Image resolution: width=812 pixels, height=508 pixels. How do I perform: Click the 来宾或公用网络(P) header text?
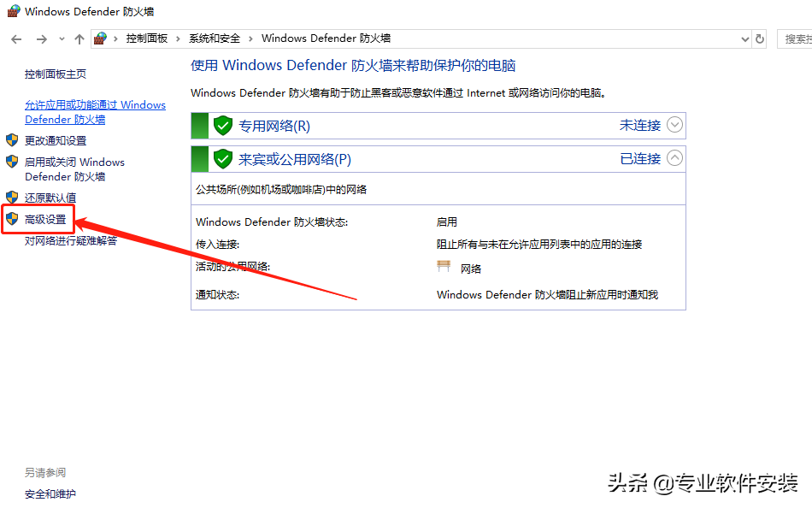(295, 159)
